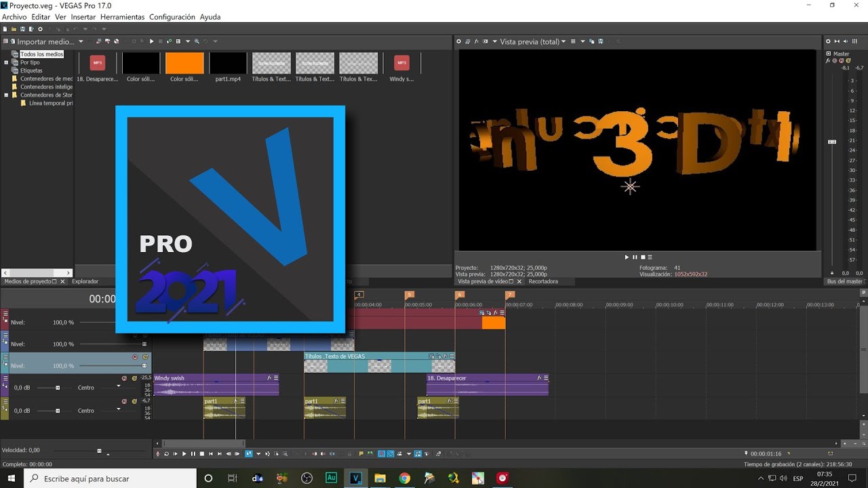The height and width of the screenshot is (488, 868).
Task: Expand the Por tipo tree node
Action: pyautogui.click(x=6, y=62)
